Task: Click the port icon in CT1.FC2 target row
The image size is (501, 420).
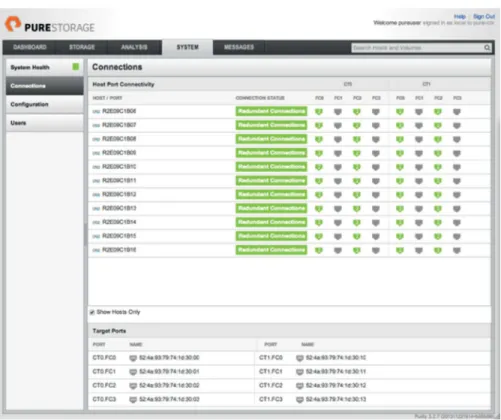Action: pyautogui.click(x=300, y=386)
